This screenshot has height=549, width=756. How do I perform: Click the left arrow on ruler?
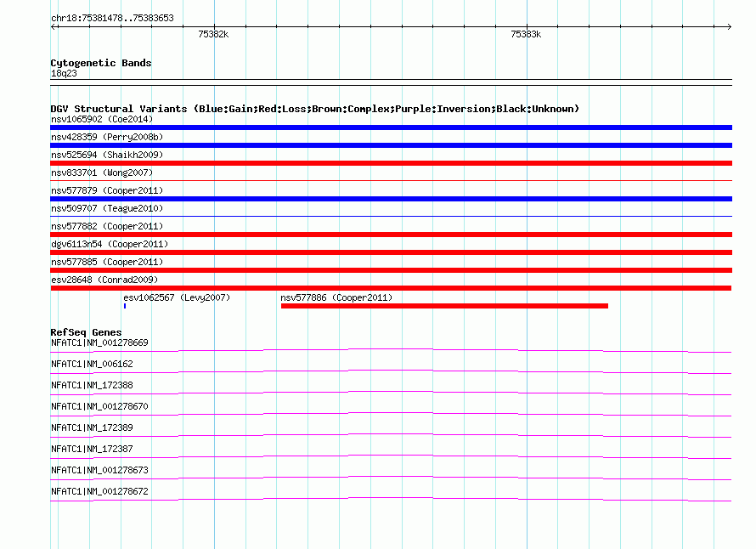54,26
